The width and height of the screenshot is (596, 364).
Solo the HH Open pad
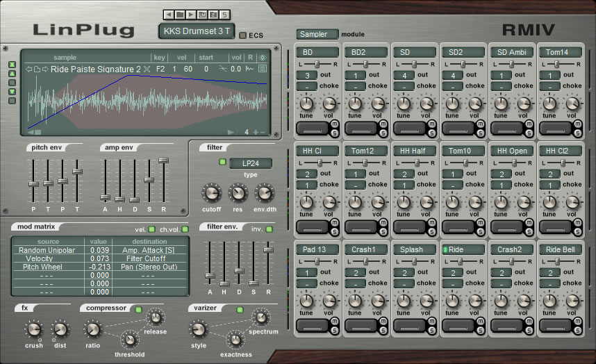coord(529,232)
